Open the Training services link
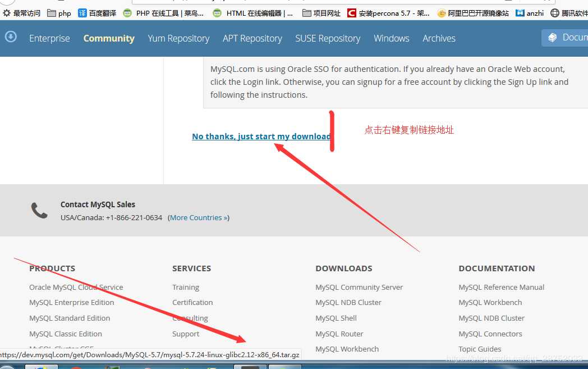 [x=186, y=287]
